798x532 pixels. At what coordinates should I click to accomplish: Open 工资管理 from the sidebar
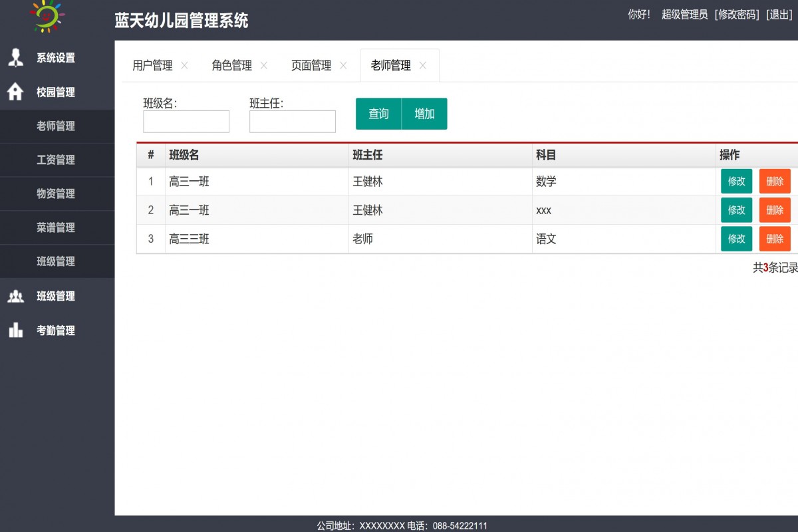point(57,160)
